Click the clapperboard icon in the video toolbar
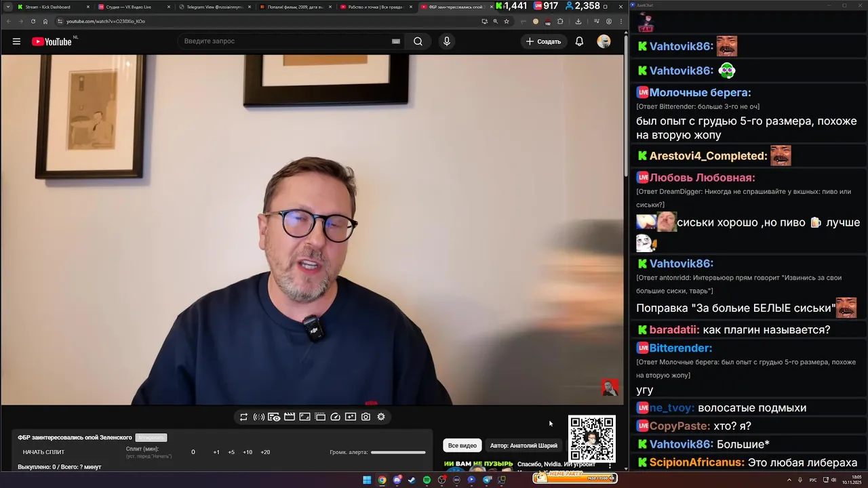Viewport: 868px width, 488px height. (x=290, y=417)
